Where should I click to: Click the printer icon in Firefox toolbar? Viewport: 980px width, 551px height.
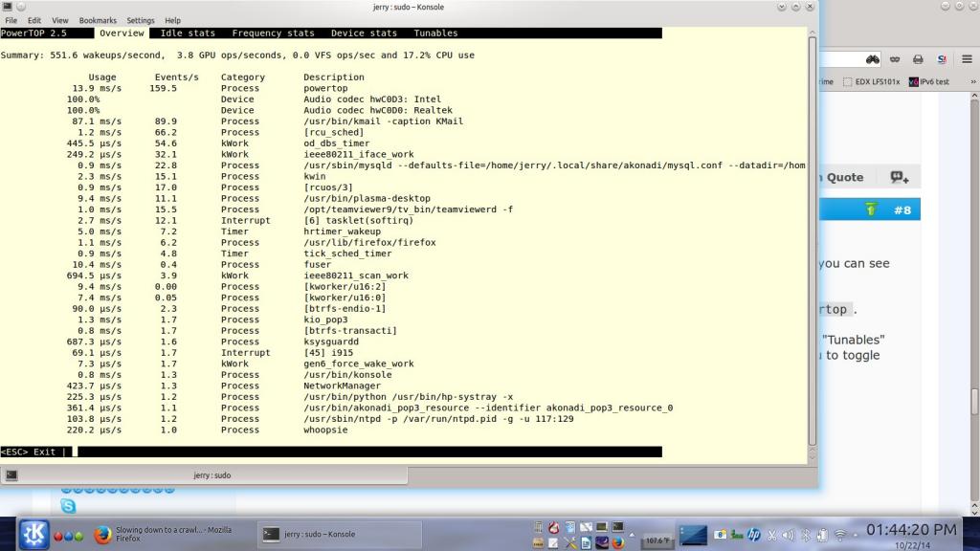click(x=918, y=58)
